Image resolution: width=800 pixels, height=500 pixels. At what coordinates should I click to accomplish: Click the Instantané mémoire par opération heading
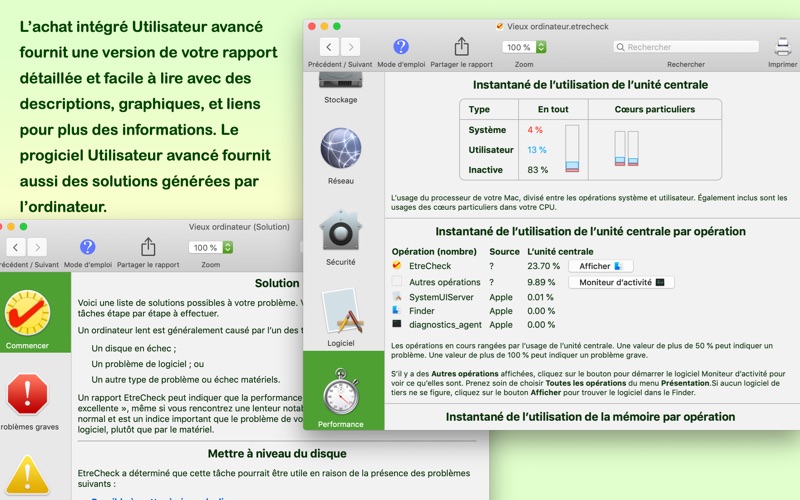coord(590,417)
